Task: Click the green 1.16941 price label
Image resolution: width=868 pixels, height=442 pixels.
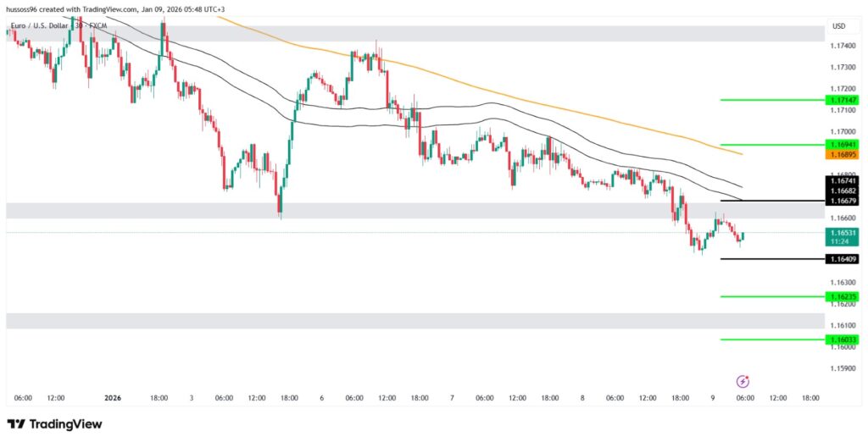Action: click(842, 145)
